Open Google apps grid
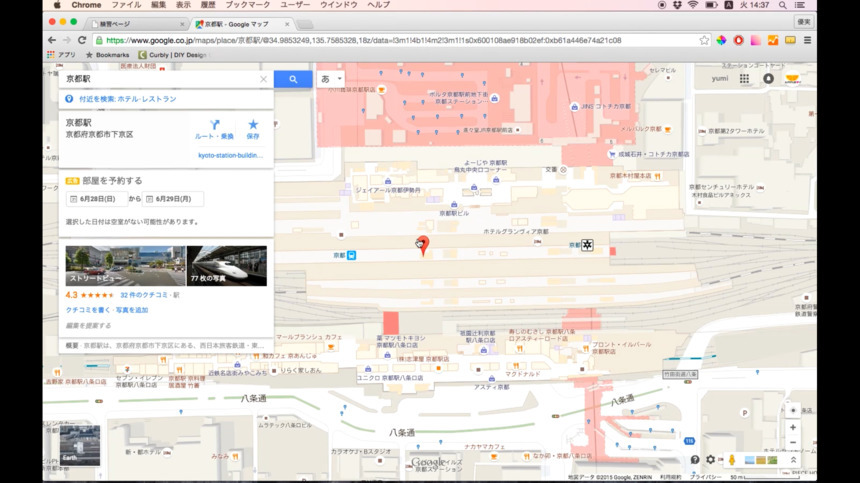This screenshot has height=483, width=860. (744, 79)
